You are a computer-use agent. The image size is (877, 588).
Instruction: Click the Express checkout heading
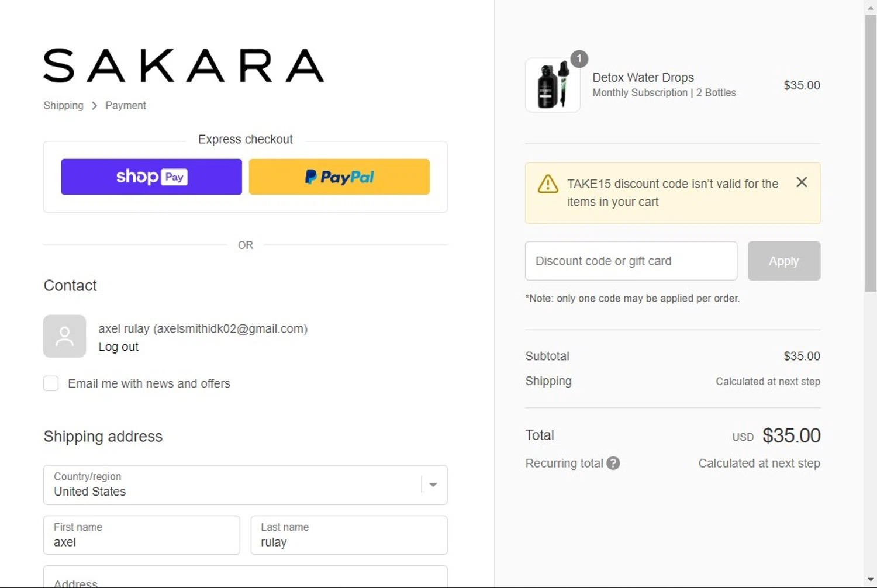click(x=246, y=140)
